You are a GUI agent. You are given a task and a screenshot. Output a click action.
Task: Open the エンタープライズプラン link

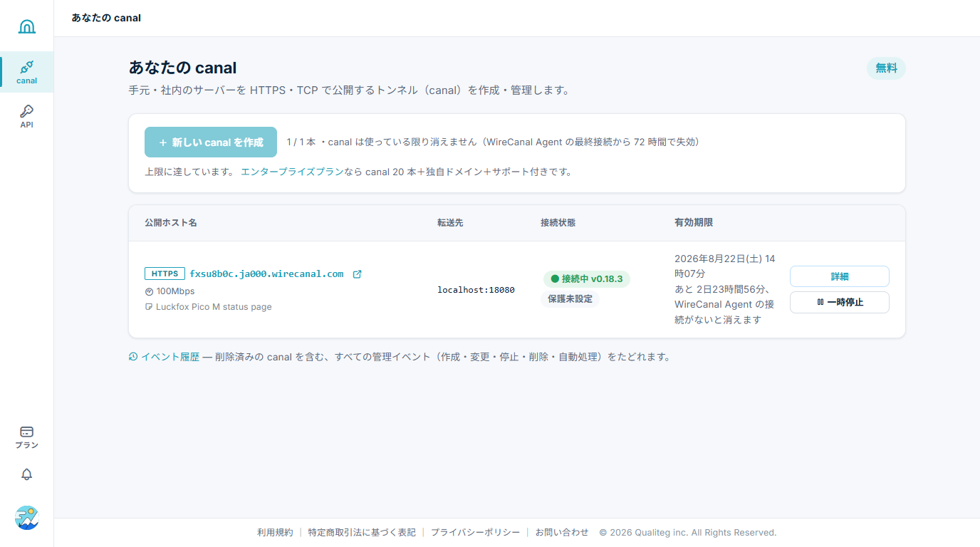point(292,172)
